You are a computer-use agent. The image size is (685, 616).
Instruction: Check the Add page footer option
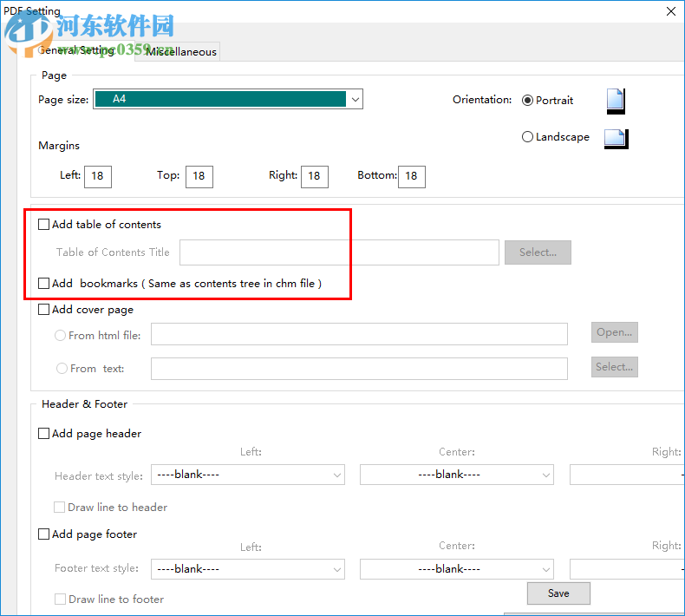click(43, 534)
